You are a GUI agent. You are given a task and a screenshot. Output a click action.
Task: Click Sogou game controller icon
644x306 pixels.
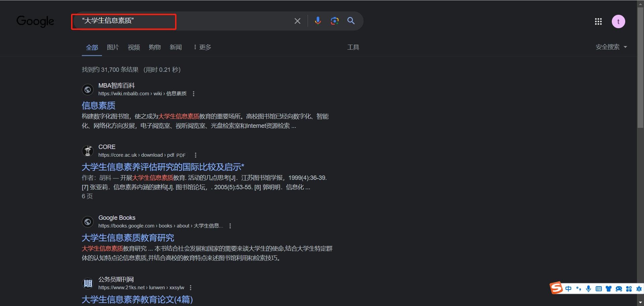[x=619, y=289]
